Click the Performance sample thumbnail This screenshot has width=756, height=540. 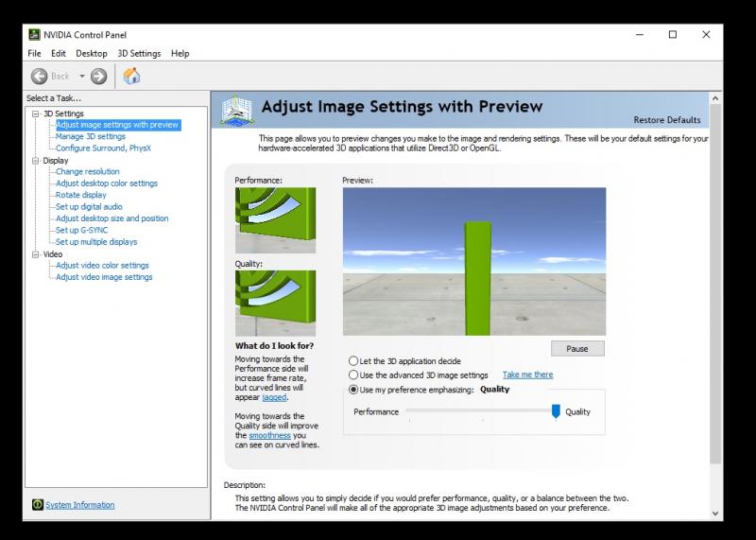pos(275,220)
